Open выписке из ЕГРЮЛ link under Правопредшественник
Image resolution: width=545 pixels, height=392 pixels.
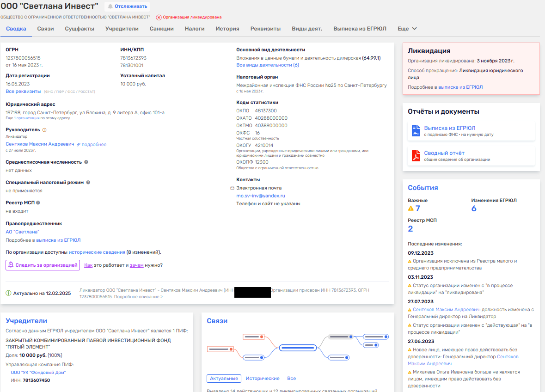[58, 240]
